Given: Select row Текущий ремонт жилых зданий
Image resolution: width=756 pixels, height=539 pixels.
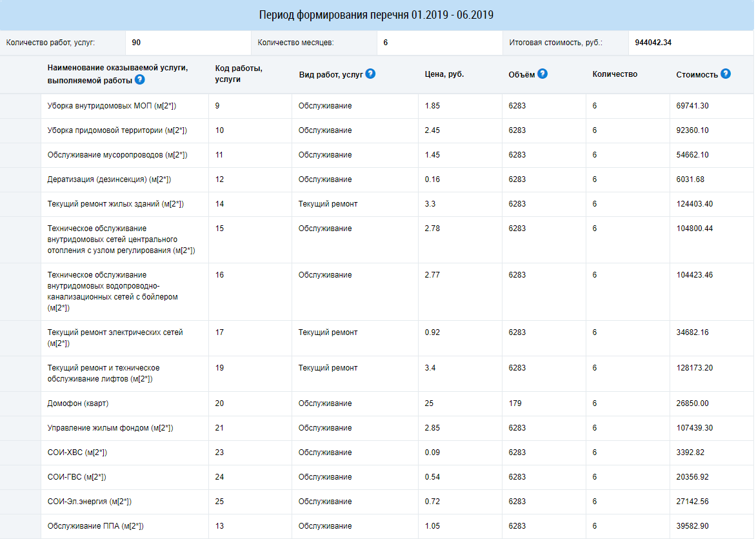Looking at the screenshot, I should [x=377, y=204].
